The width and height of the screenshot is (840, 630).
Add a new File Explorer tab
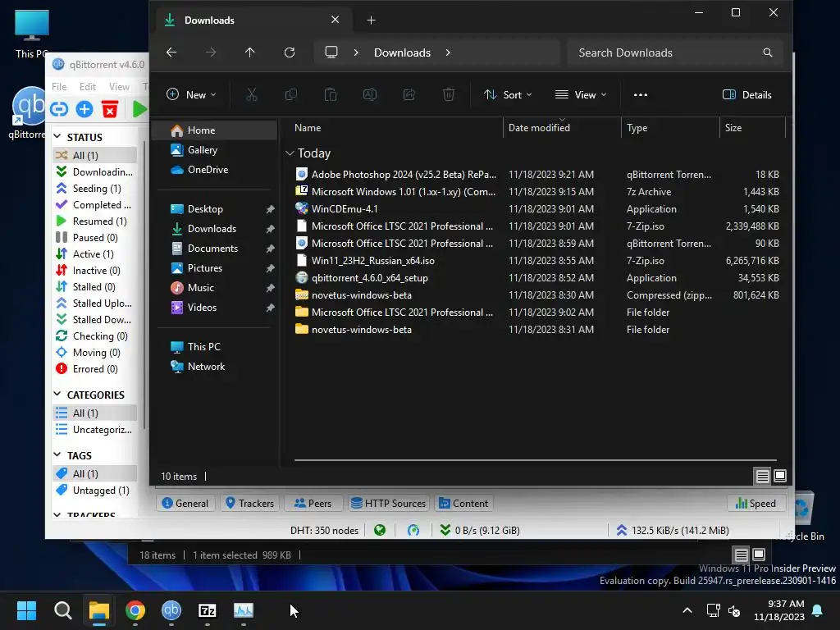point(371,21)
